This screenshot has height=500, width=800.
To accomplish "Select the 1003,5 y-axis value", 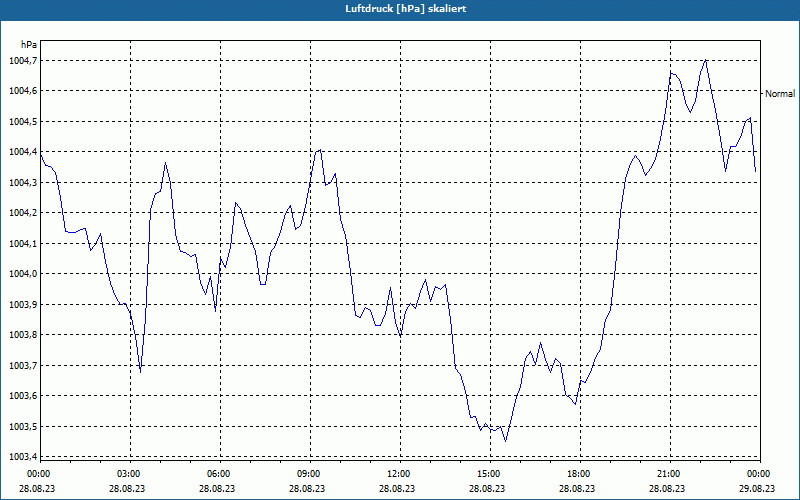I will pyautogui.click(x=23, y=427).
